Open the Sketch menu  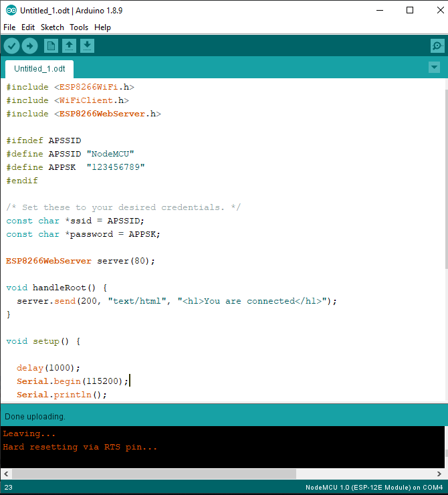52,27
